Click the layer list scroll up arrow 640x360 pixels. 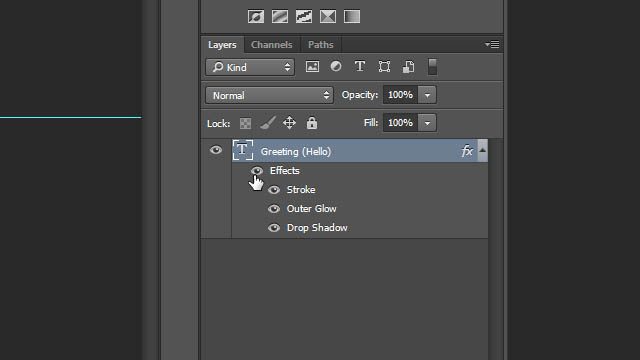pos(482,150)
